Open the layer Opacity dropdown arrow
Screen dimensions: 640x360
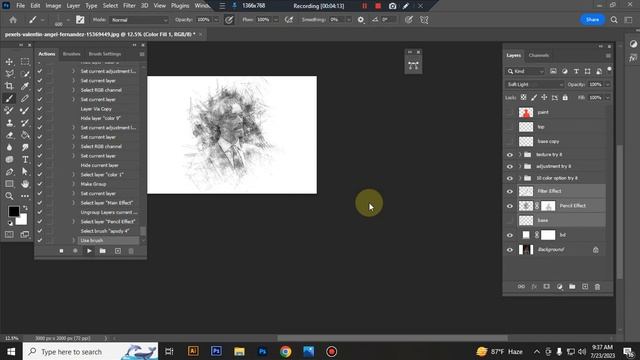coord(607,84)
